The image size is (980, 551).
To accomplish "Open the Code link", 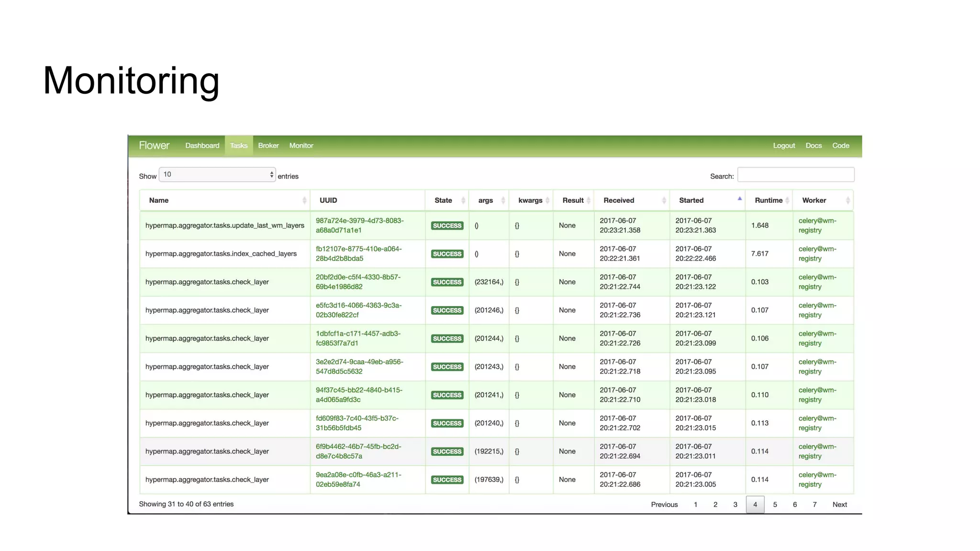I will coord(841,145).
